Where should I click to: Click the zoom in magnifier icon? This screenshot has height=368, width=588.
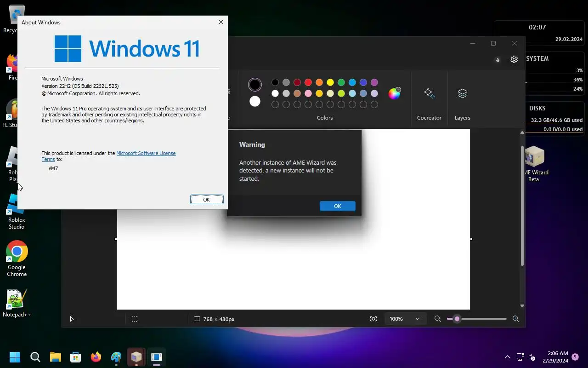coord(515,319)
